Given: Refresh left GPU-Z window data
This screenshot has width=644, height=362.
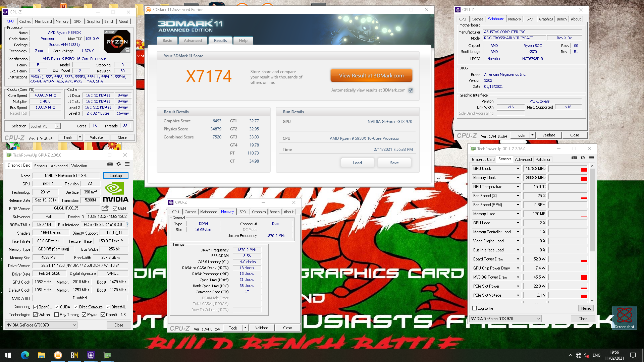Looking at the screenshot, I should (118, 164).
